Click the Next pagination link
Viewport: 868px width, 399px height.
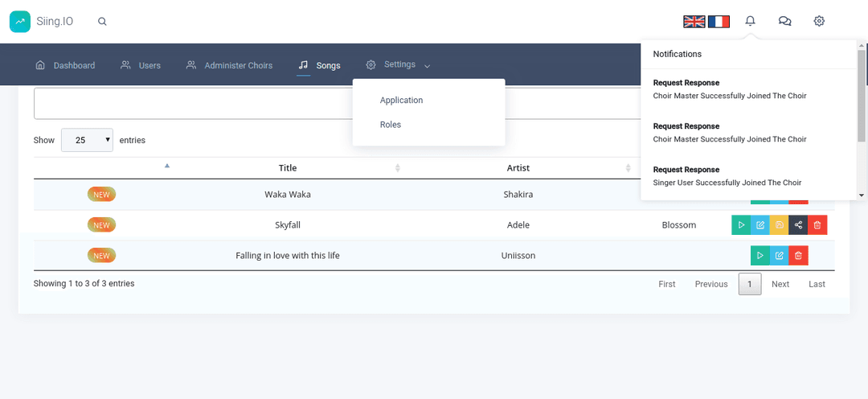coord(780,284)
